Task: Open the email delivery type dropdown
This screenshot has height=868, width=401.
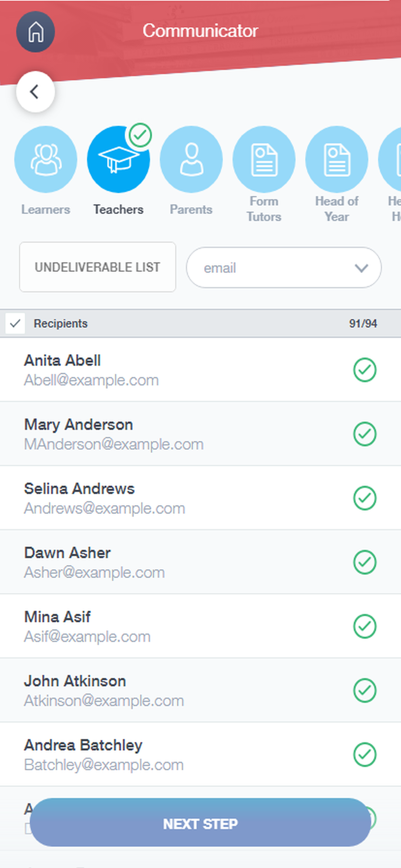Action: point(284,268)
